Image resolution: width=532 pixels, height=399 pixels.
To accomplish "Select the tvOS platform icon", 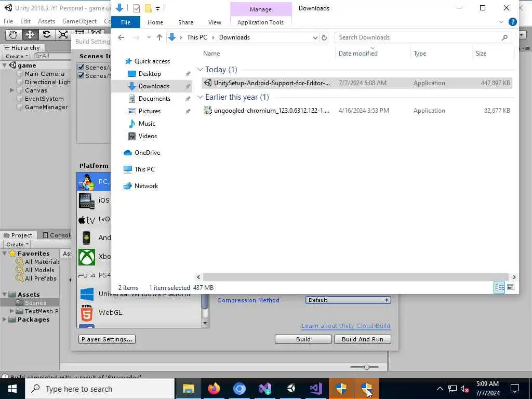I will click(87, 220).
